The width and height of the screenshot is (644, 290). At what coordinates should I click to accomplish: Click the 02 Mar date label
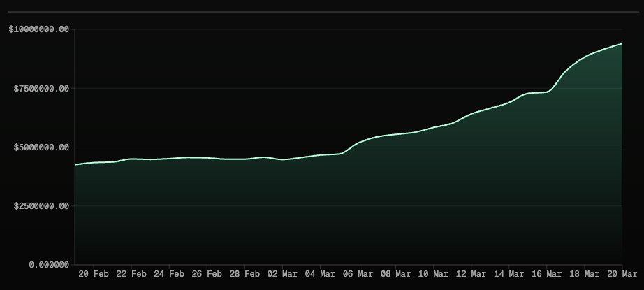283,274
